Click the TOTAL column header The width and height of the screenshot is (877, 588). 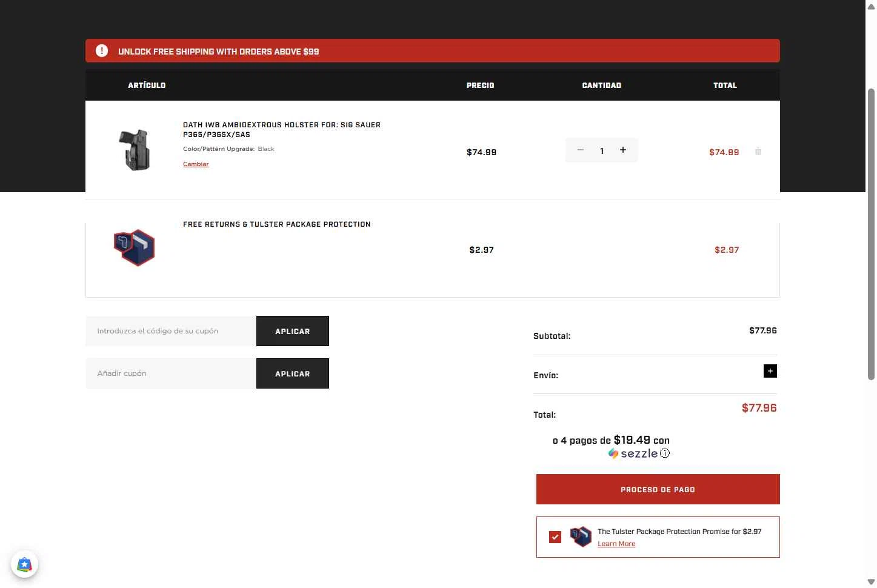[725, 85]
